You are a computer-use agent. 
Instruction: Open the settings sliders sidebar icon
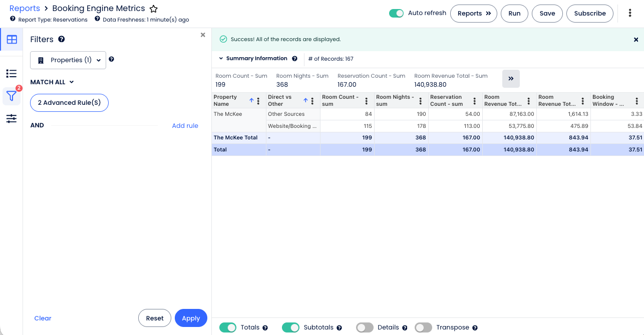point(12,118)
